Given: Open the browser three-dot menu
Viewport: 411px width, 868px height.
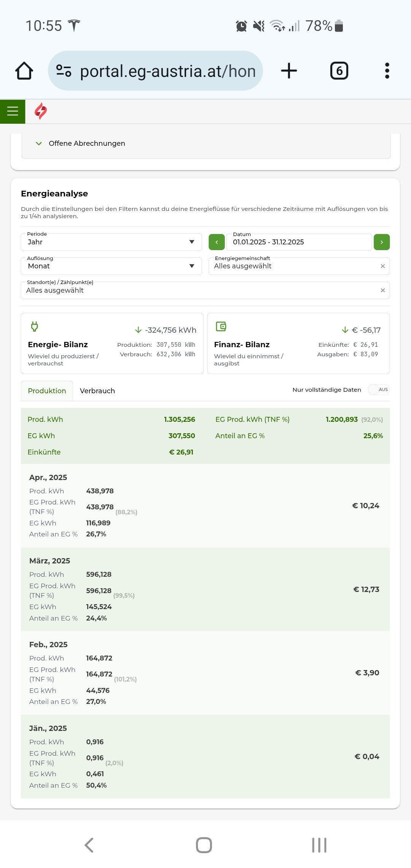Looking at the screenshot, I should pos(387,71).
